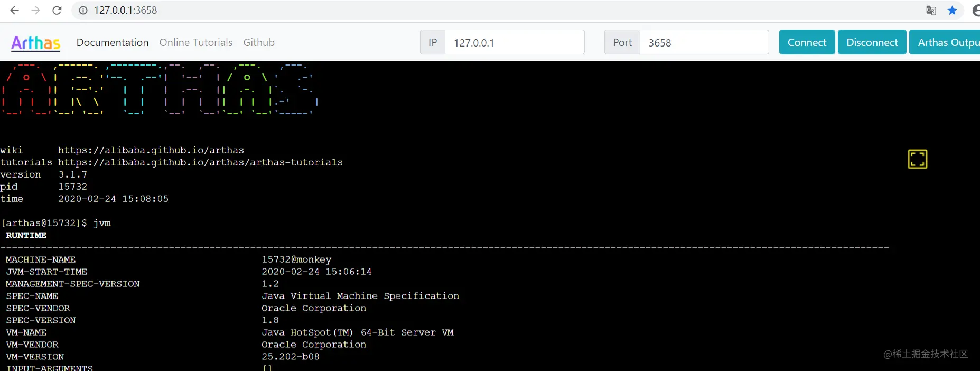Click value 15732@monkey
This screenshot has width=980, height=371.
click(296, 259)
